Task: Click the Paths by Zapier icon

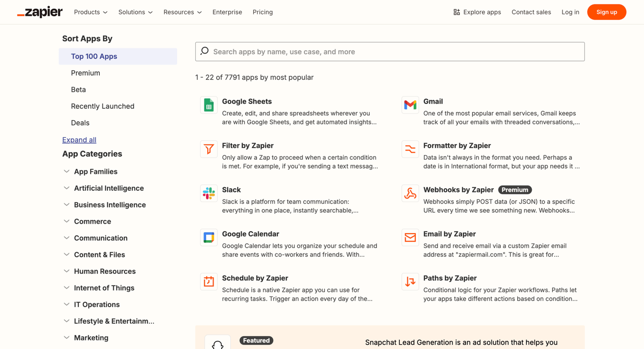Action: (410, 282)
